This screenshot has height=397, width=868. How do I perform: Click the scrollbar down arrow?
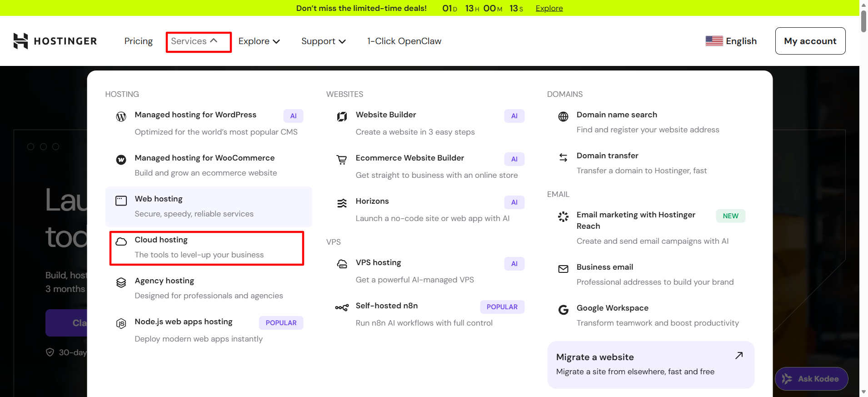point(863,392)
